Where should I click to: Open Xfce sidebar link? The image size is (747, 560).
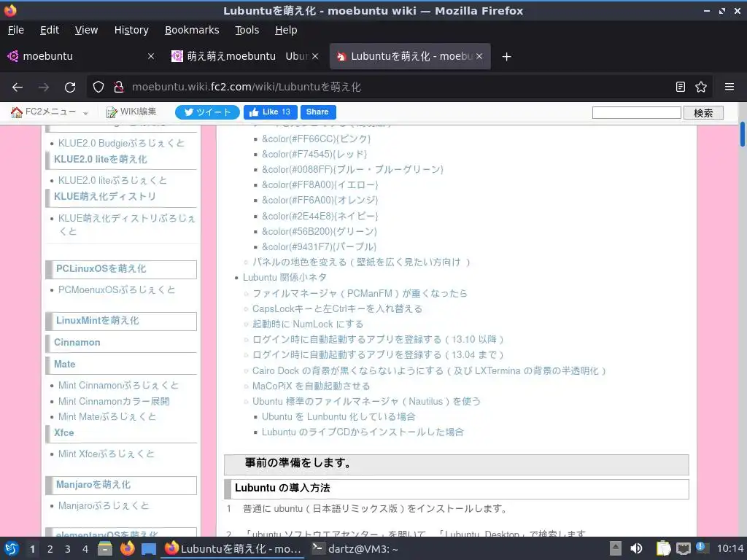[64, 432]
